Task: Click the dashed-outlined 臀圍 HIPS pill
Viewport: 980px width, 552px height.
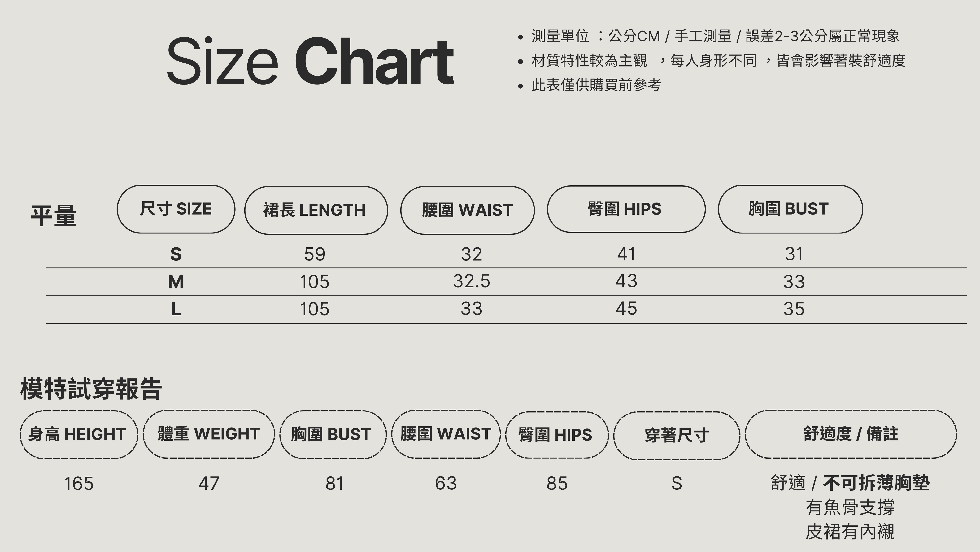Action: (557, 435)
